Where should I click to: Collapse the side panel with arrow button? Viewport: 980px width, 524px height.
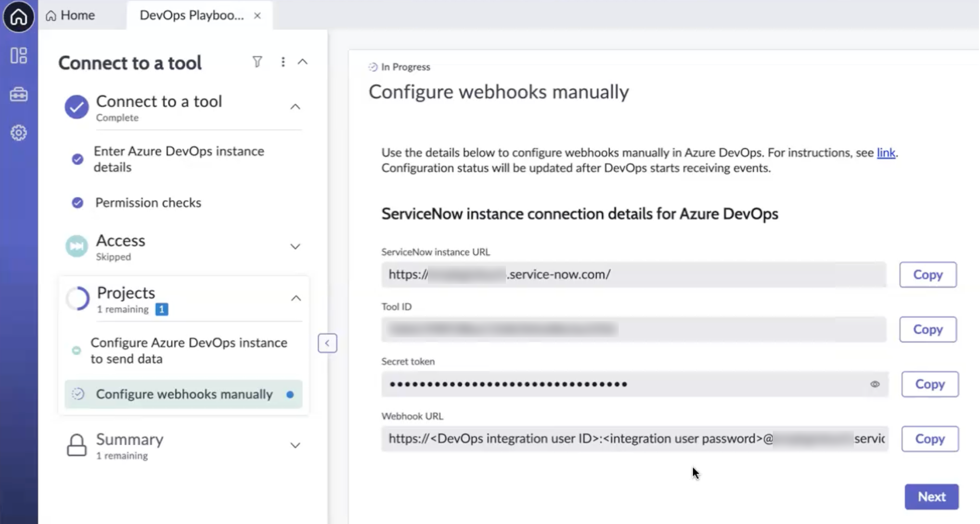pos(327,343)
